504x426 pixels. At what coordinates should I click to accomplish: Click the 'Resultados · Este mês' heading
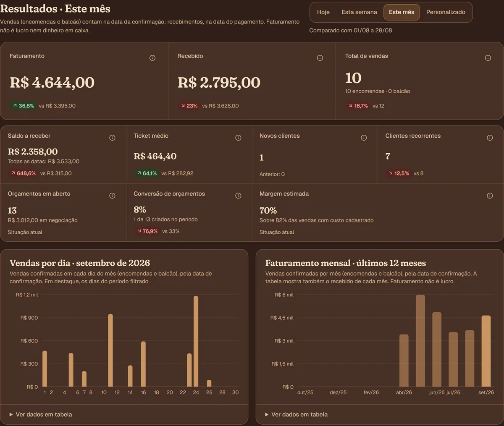(55, 8)
